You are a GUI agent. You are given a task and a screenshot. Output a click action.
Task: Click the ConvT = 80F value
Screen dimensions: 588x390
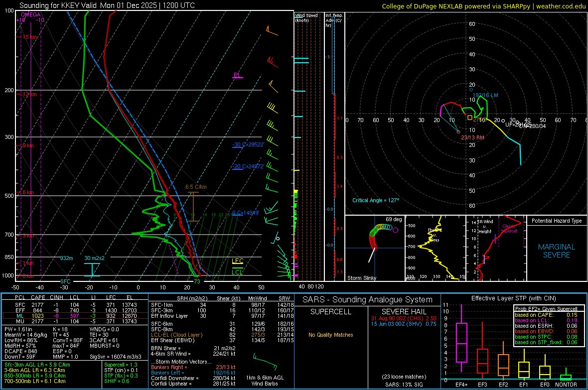68,340
